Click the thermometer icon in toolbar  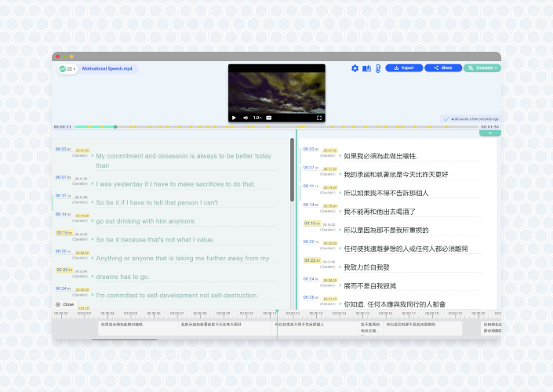pos(378,68)
